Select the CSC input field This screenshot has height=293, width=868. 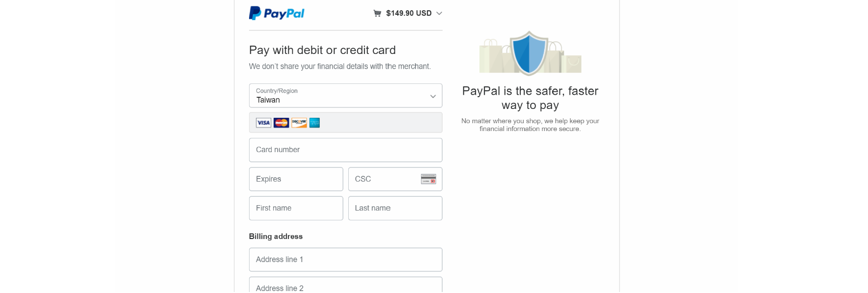click(x=383, y=179)
